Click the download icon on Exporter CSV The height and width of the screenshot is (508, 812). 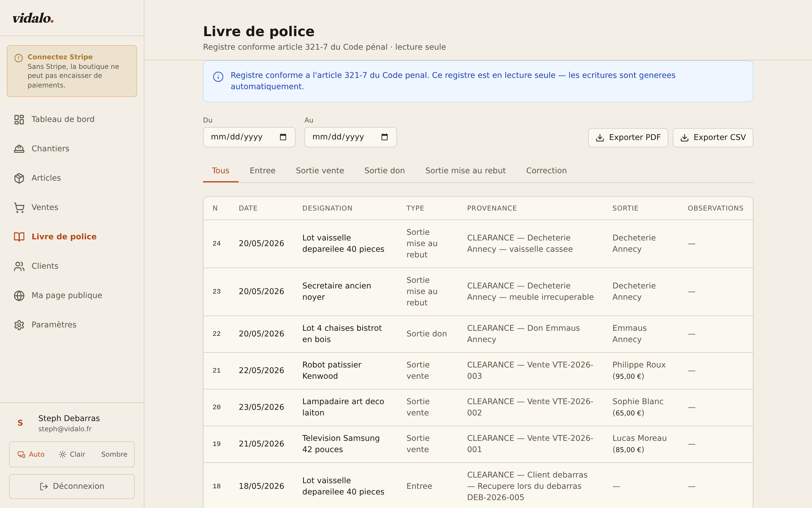point(685,138)
